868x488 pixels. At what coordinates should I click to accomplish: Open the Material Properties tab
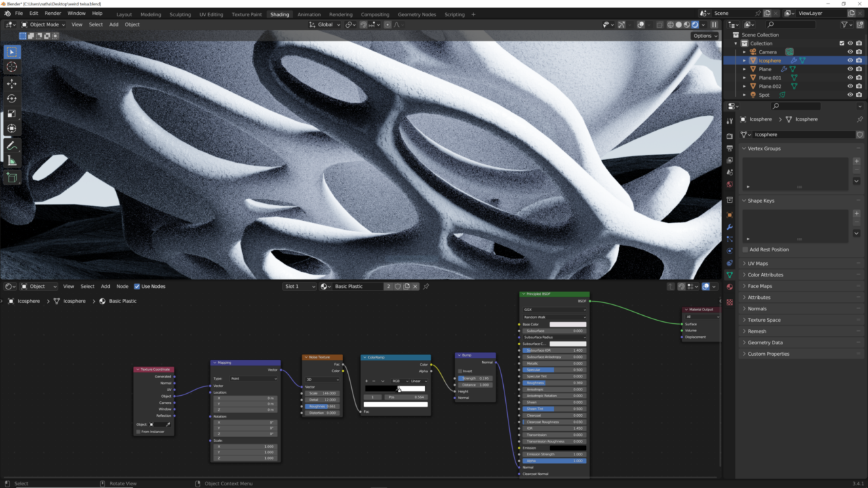click(x=730, y=285)
